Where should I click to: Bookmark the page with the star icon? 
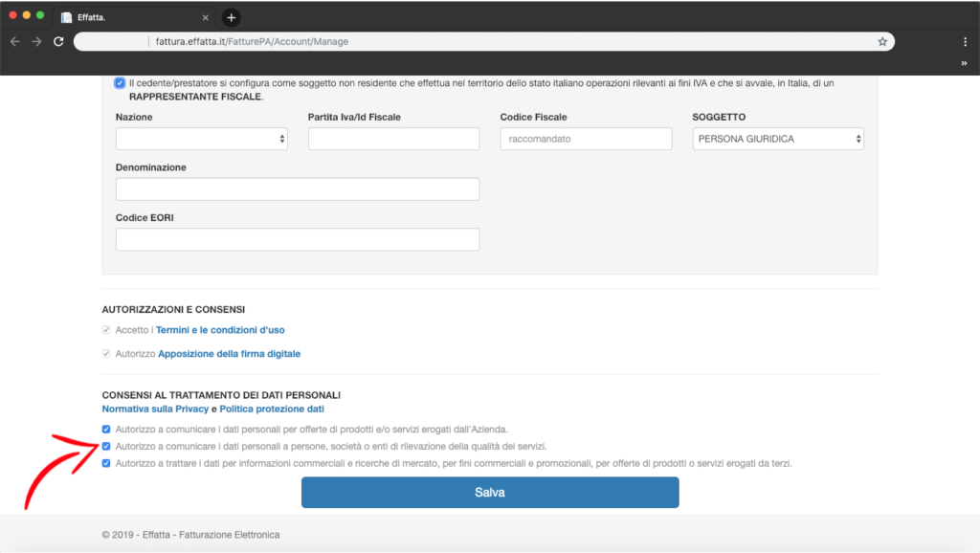pos(881,42)
